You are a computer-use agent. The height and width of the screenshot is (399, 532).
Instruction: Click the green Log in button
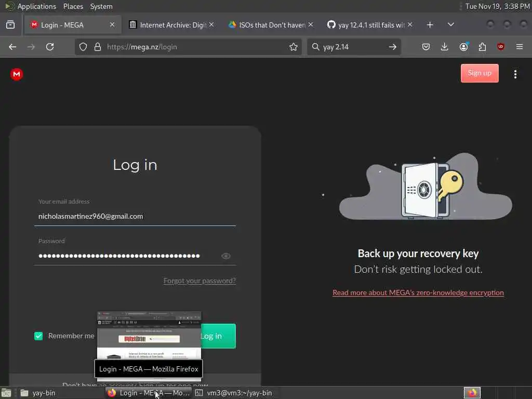coord(218,336)
